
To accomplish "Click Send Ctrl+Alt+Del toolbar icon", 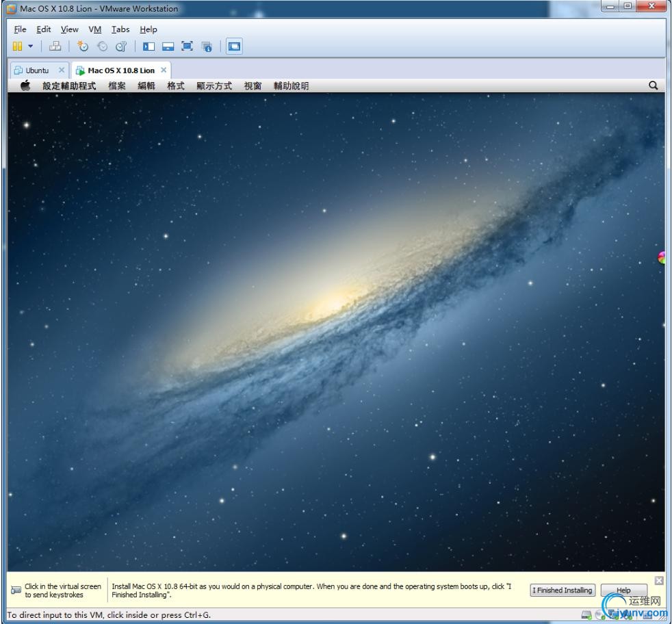I will [55, 47].
